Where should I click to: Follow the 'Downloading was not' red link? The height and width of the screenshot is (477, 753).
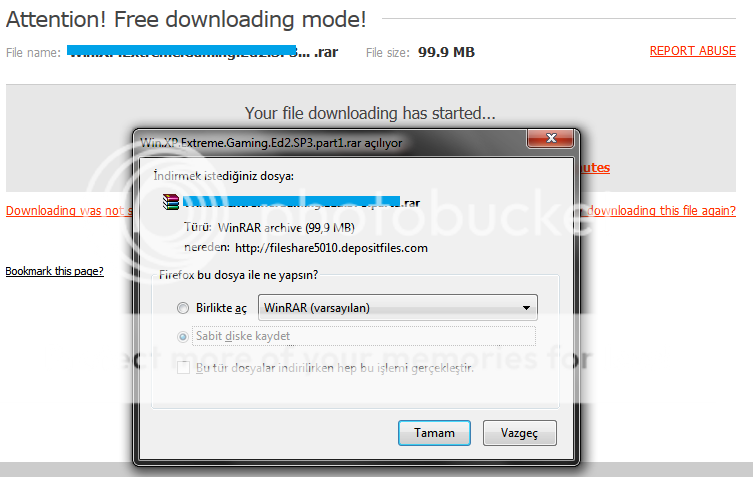coord(69,210)
